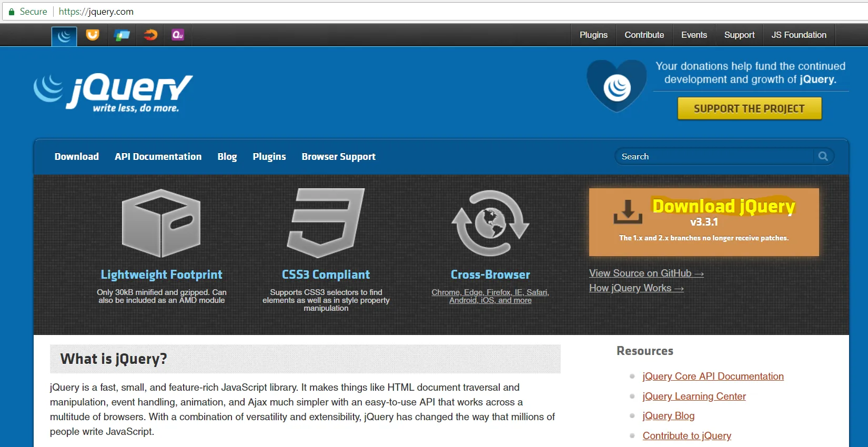This screenshot has width=868, height=447.
Task: Open Blog in main navigation
Action: click(227, 157)
